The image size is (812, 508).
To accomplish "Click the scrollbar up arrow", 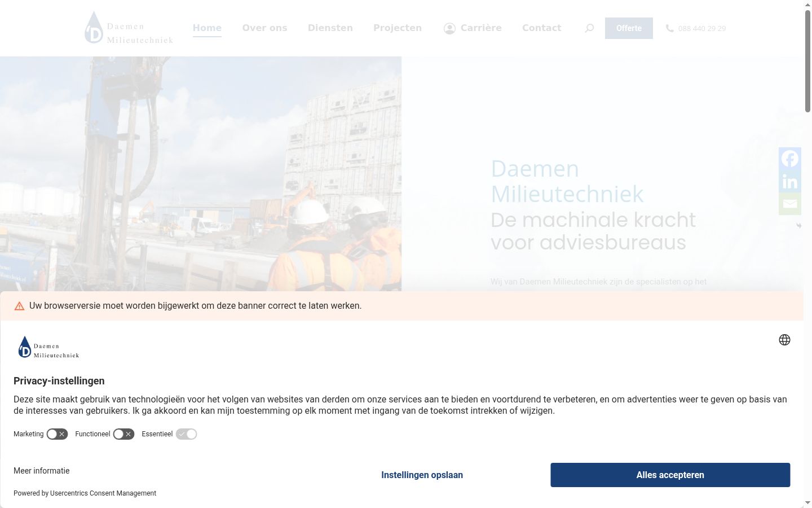I will click(x=807, y=5).
